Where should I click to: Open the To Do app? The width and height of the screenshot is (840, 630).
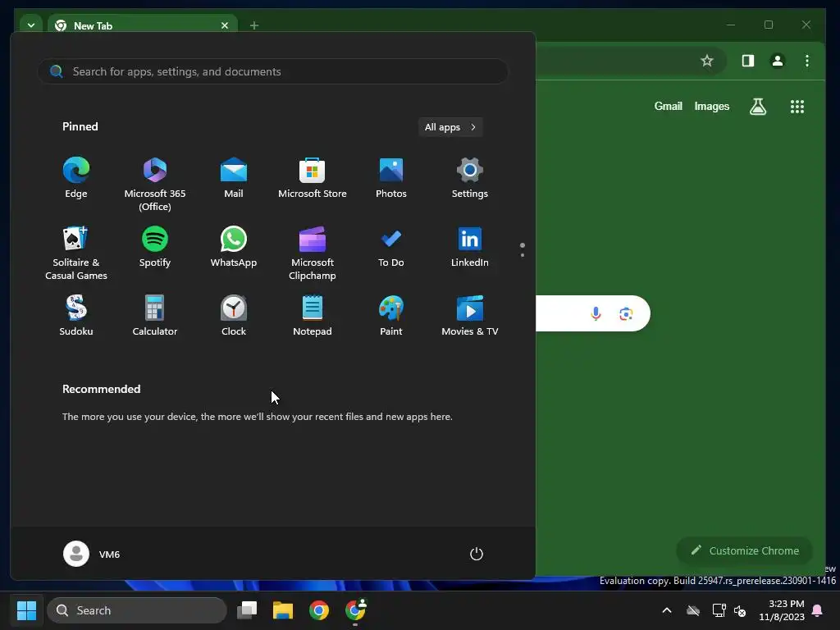click(391, 247)
